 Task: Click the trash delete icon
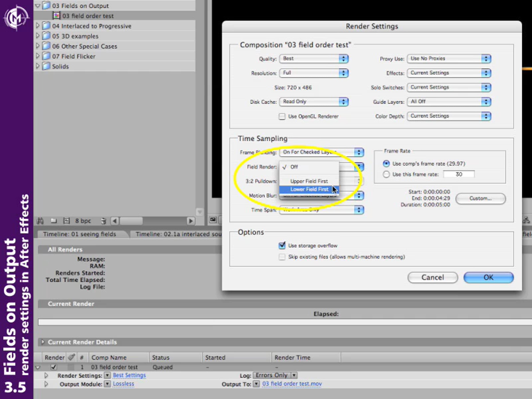[x=104, y=221]
